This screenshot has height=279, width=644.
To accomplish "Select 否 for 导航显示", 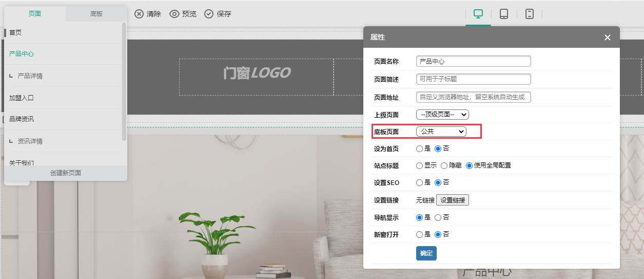I will pyautogui.click(x=438, y=217).
